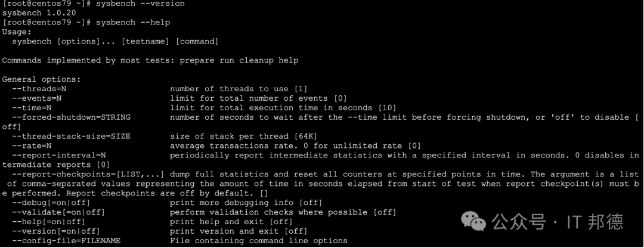This screenshot has width=644, height=248.
Task: Click the WeChat logo icon in watermark
Action: tap(473, 221)
